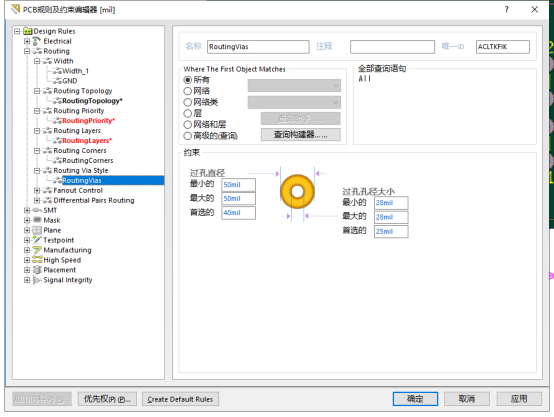Collapse the Design Rules root node

(17, 31)
